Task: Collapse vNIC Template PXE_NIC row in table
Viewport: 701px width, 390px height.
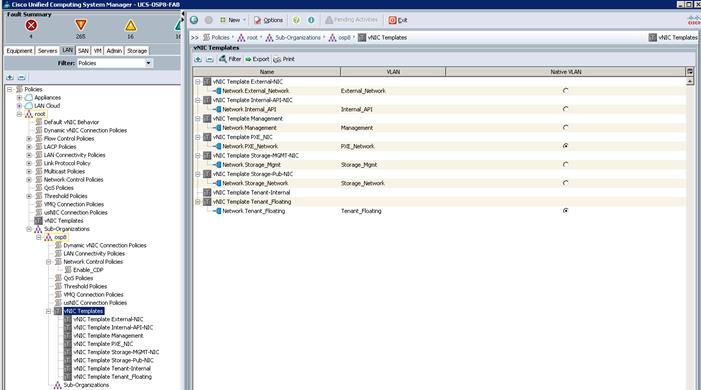Action: [x=198, y=137]
